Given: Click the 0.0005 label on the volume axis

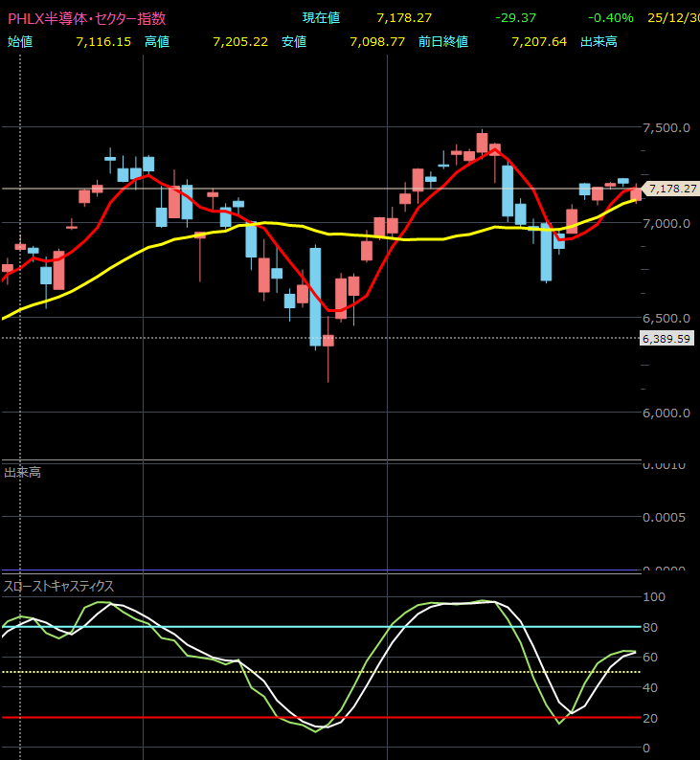Looking at the screenshot, I should [666, 517].
